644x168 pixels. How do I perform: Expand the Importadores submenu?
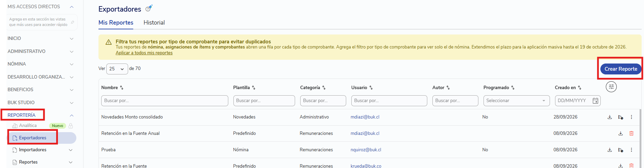click(71, 150)
